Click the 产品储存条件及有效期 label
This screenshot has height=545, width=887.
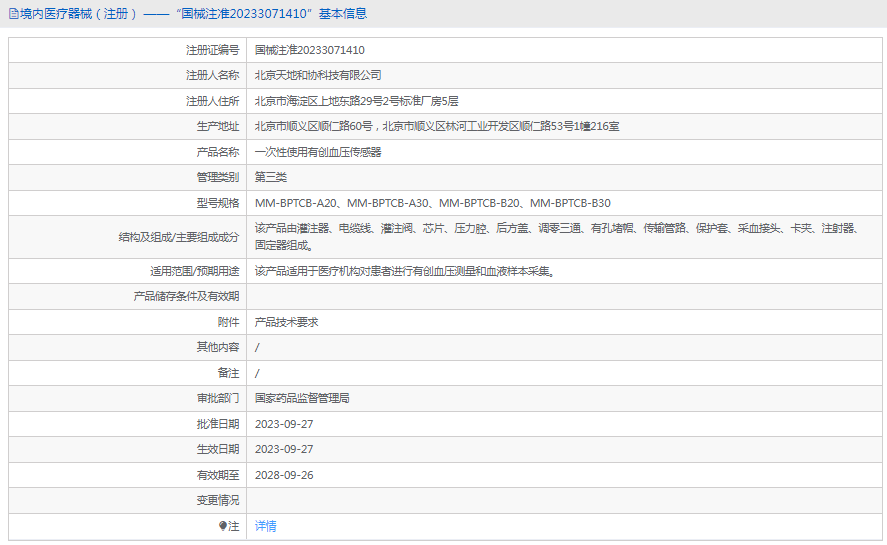186,297
